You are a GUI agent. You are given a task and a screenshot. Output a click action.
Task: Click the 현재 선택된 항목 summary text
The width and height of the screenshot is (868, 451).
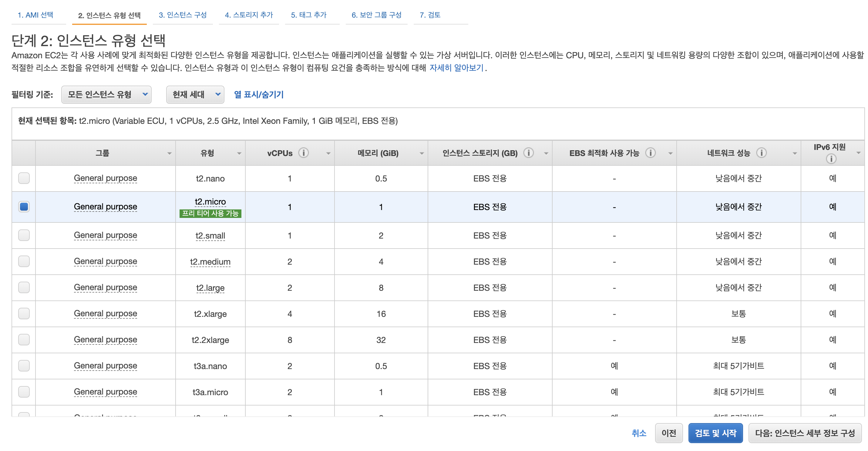click(x=208, y=121)
